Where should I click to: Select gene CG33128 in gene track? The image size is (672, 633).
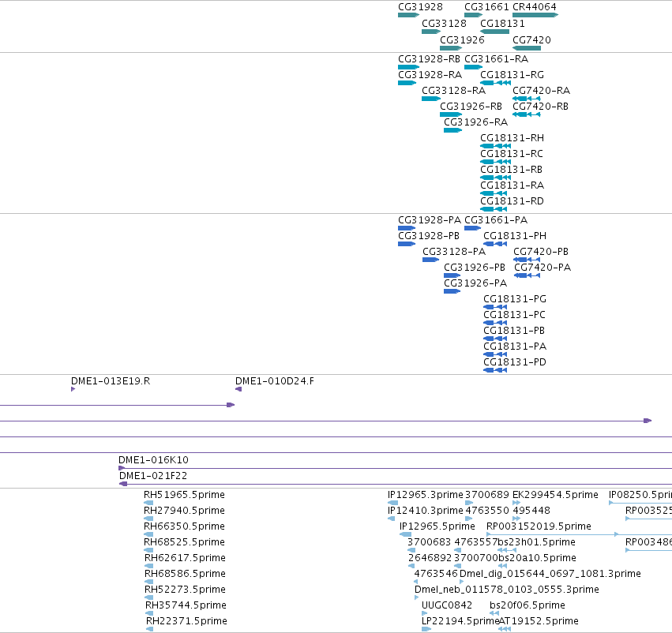431,32
